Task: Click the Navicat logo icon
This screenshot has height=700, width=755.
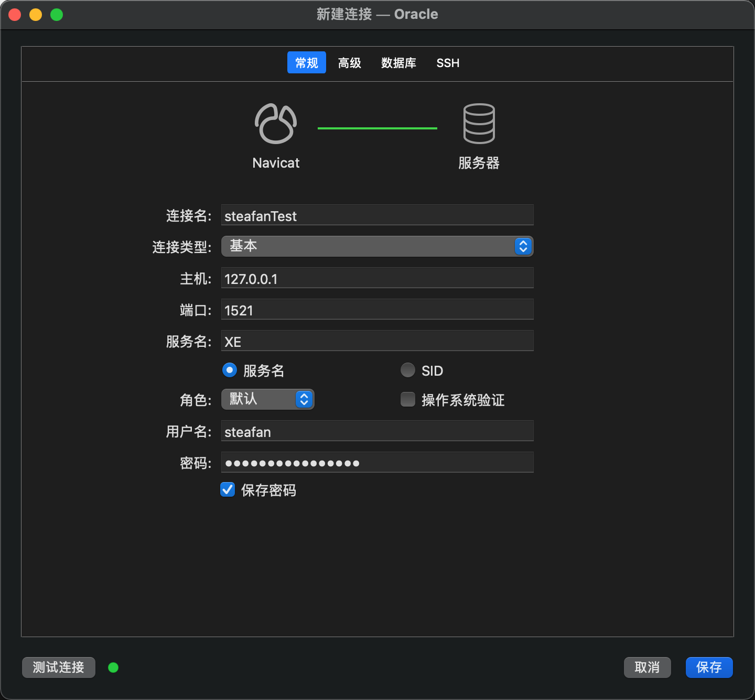Action: click(x=276, y=124)
